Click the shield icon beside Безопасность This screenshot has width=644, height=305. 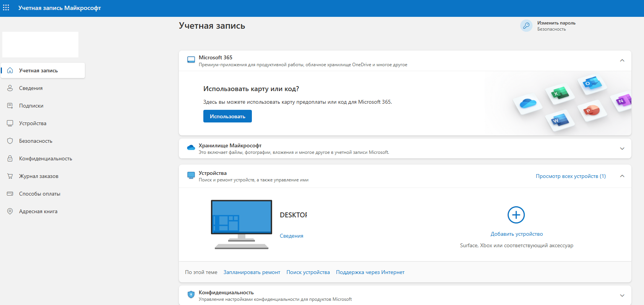[10, 141]
